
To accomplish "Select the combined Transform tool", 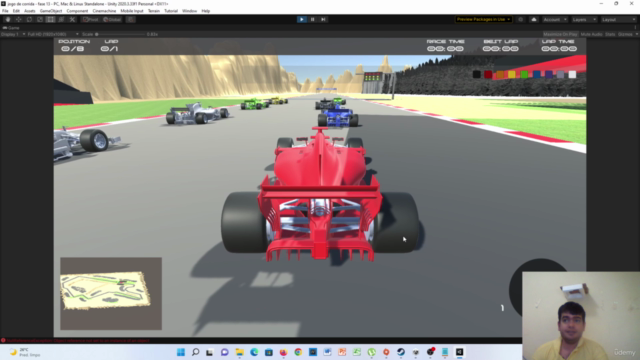I will [x=61, y=19].
